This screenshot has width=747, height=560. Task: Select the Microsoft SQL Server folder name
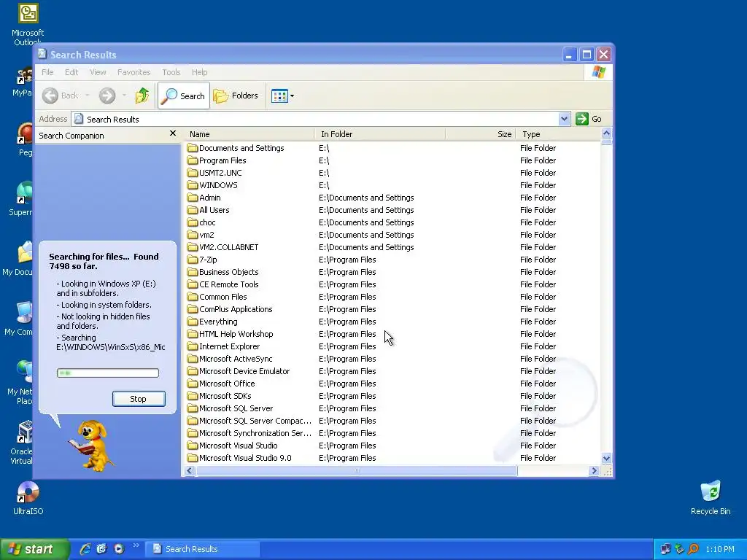pyautogui.click(x=236, y=408)
